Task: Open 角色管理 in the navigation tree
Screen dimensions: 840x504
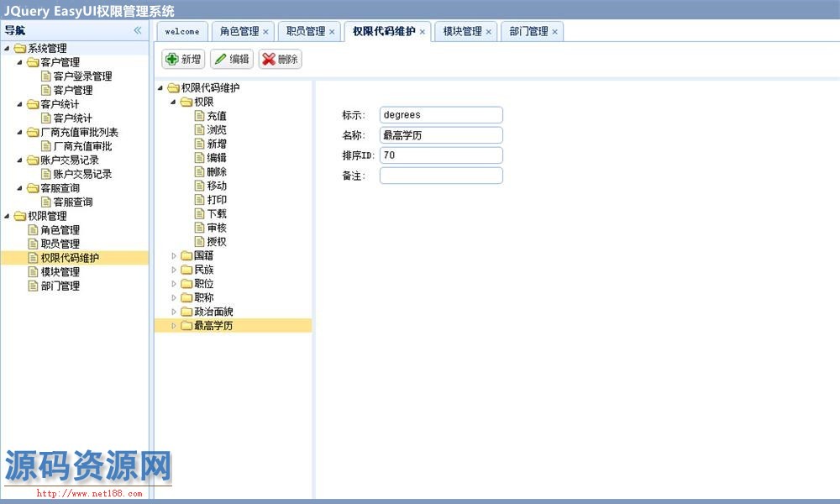Action: [60, 230]
